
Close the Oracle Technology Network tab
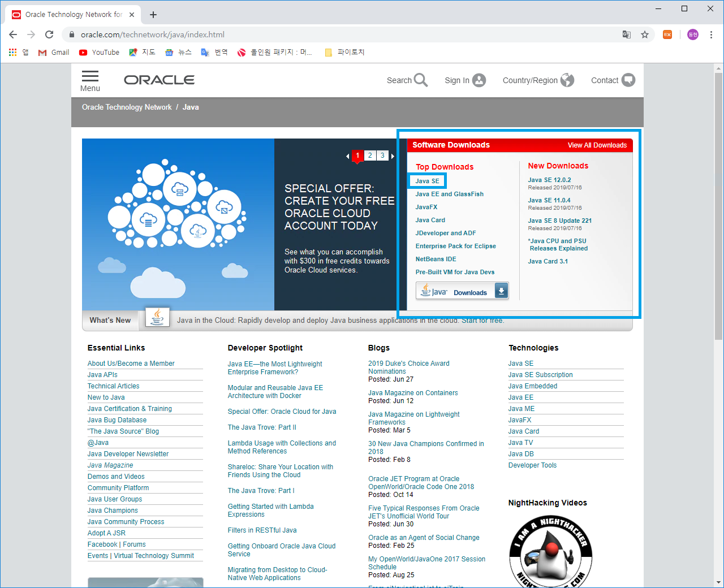[x=132, y=15]
